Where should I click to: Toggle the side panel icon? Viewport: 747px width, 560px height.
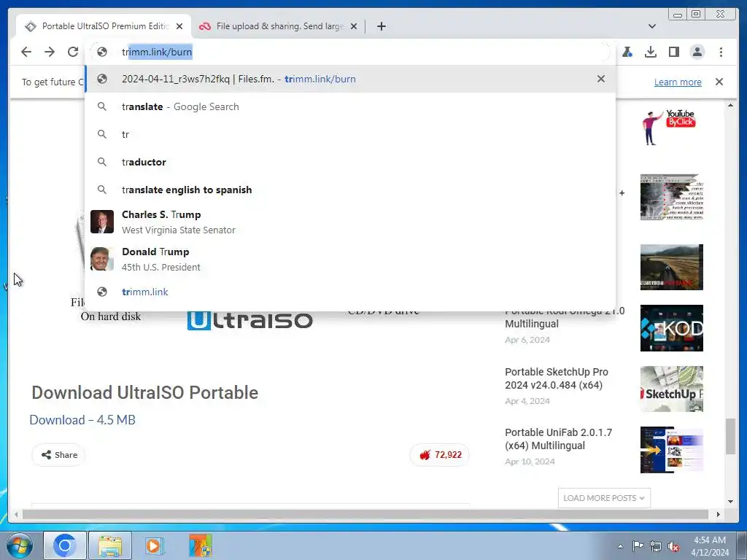(673, 52)
